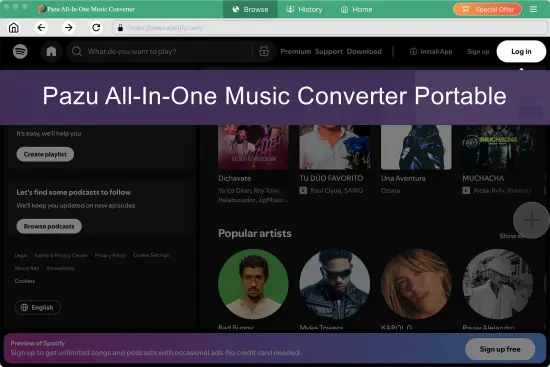Click the floating add plus button
The image size is (550, 367).
click(x=531, y=220)
